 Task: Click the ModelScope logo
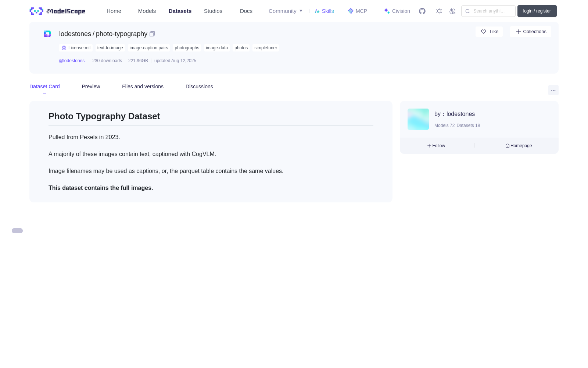pyautogui.click(x=57, y=11)
